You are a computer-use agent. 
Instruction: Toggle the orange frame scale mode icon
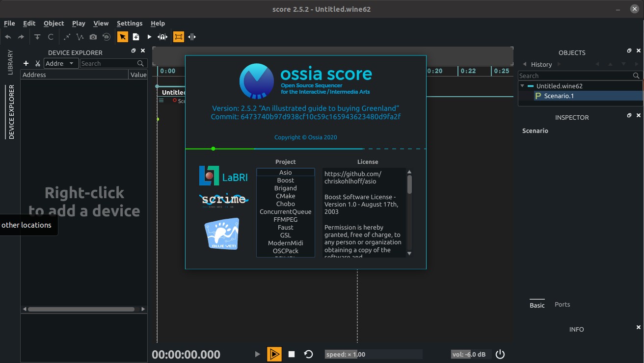click(x=179, y=37)
